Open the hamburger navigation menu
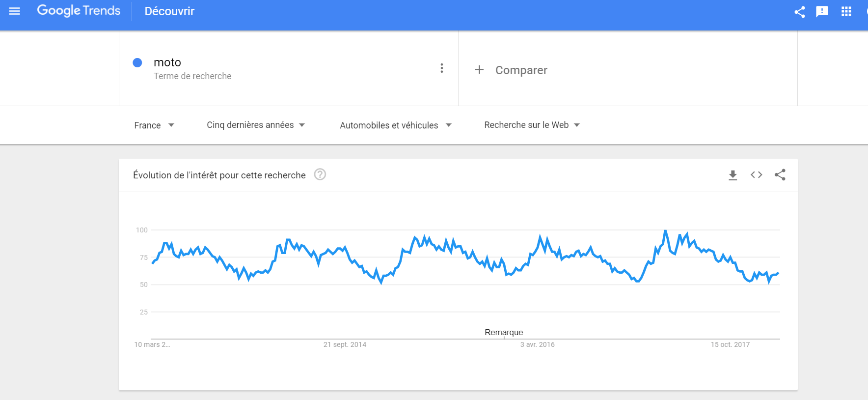This screenshot has width=868, height=400. [x=14, y=11]
